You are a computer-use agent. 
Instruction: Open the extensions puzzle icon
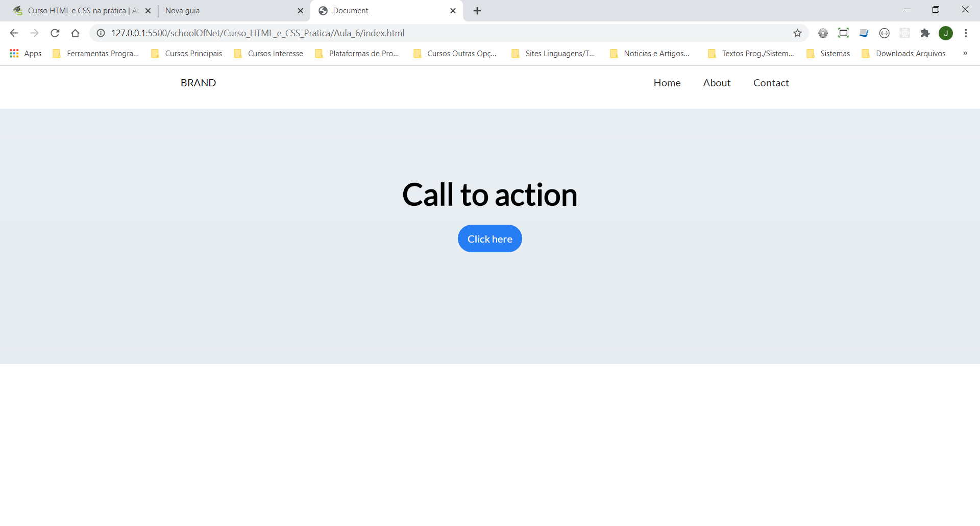tap(925, 33)
